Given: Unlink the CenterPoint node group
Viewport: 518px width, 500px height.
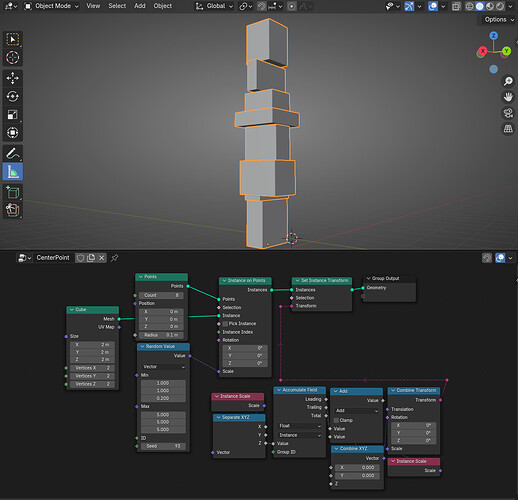Looking at the screenshot, I should (102, 258).
